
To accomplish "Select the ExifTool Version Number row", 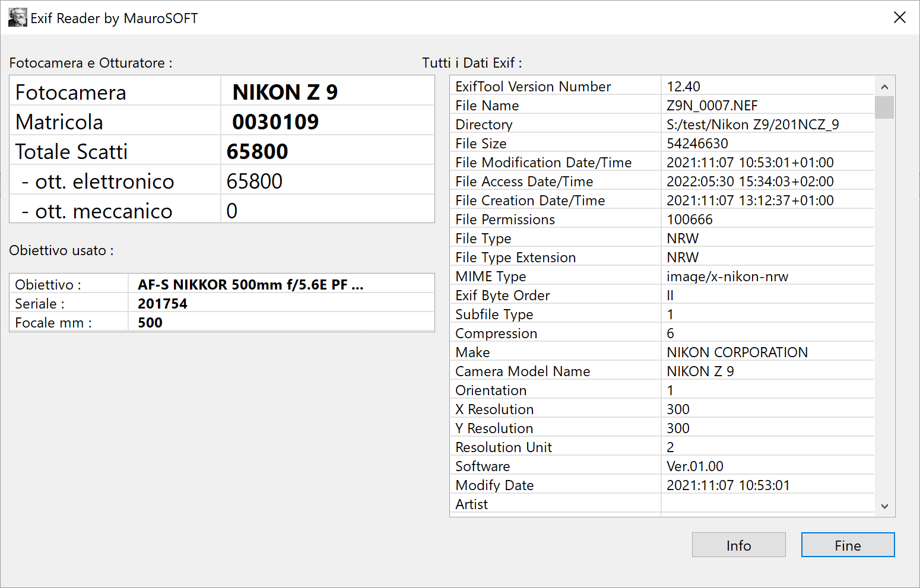I will coord(662,87).
